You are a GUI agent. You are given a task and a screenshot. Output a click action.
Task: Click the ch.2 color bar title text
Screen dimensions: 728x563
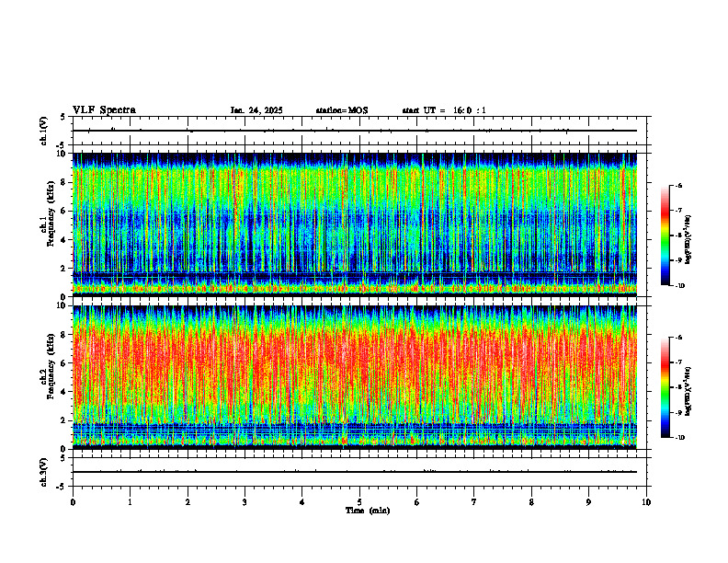(688, 391)
